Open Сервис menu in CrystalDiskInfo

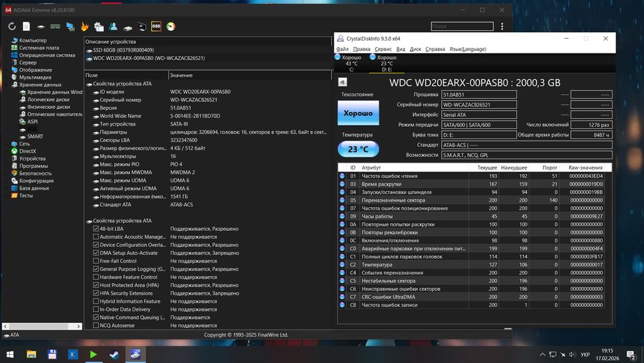383,49
